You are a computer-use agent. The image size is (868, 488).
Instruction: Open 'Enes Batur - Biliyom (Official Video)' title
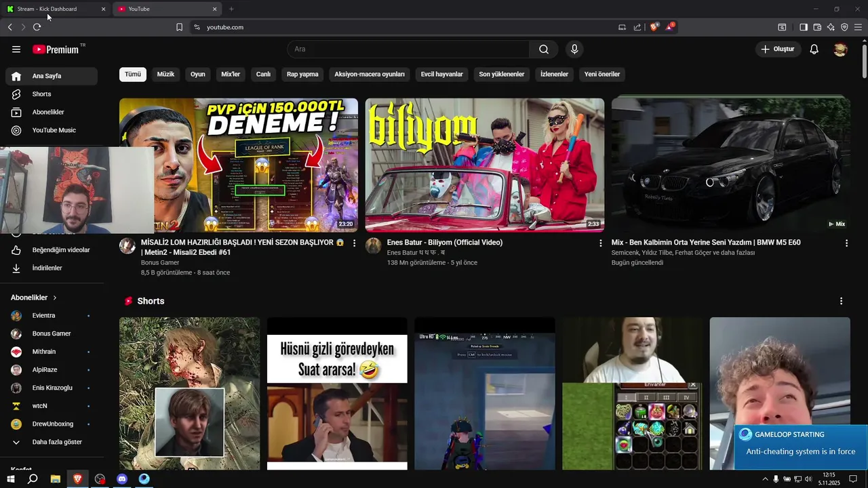[445, 243]
